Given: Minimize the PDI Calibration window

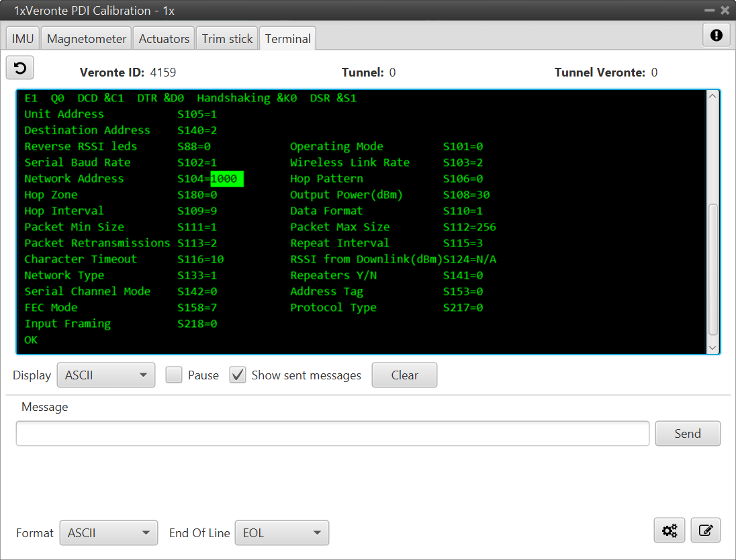Looking at the screenshot, I should pos(710,11).
